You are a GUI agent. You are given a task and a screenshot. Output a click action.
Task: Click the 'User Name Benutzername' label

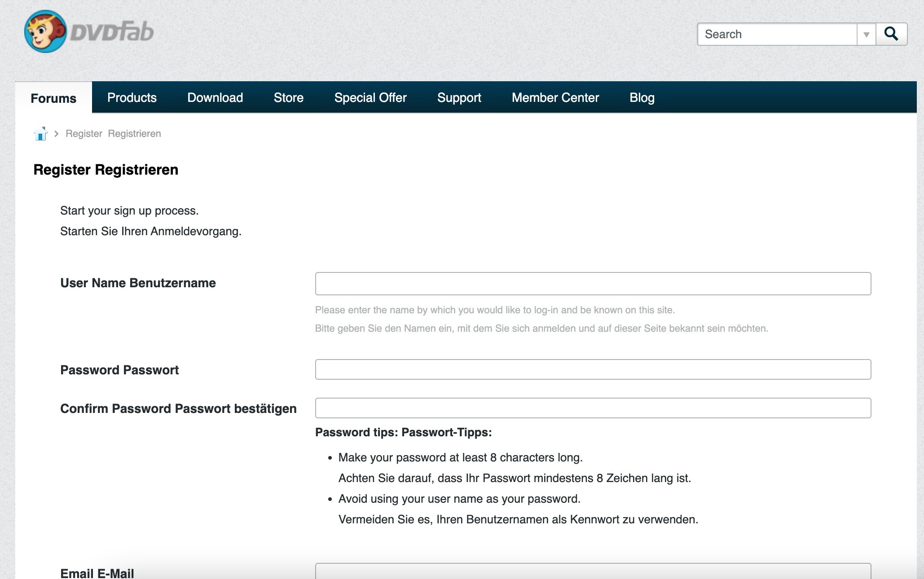(x=138, y=283)
